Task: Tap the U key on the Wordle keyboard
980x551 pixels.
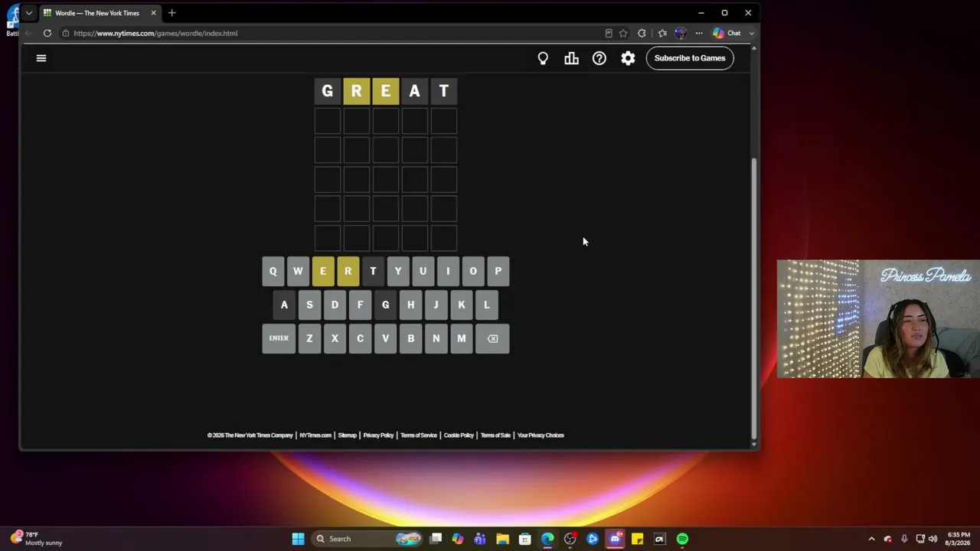Action: [x=423, y=271]
